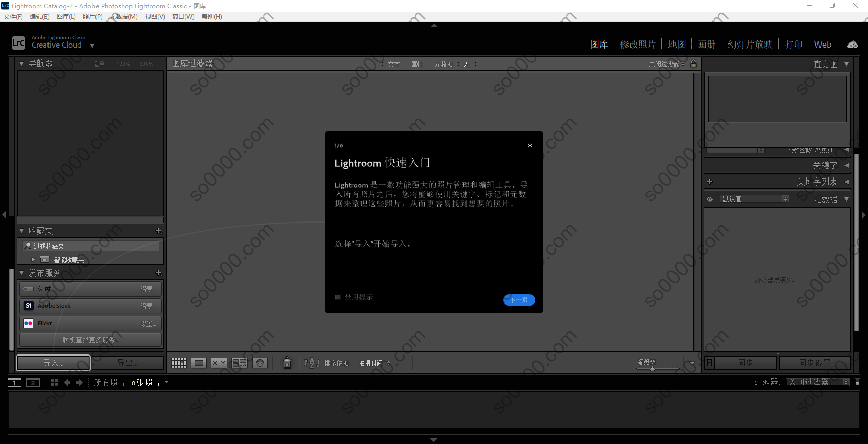Click collection filter search icon
The height and width of the screenshot is (444, 868).
[28, 246]
